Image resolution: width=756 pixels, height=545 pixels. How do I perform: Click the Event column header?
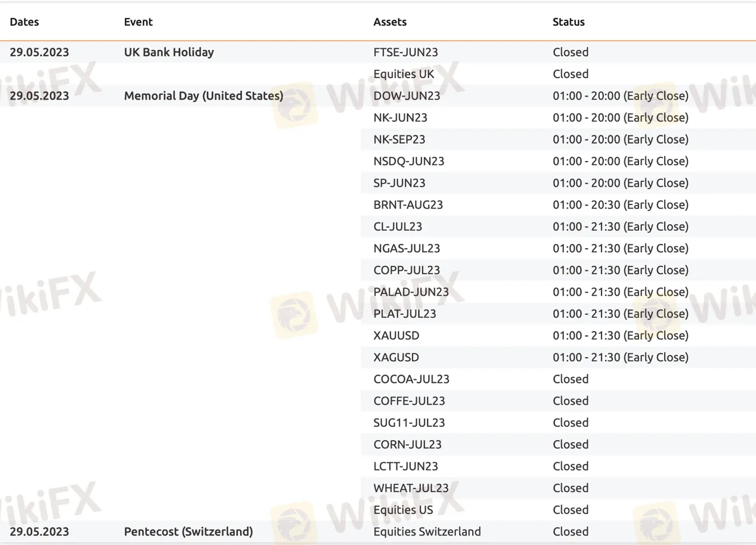click(138, 22)
